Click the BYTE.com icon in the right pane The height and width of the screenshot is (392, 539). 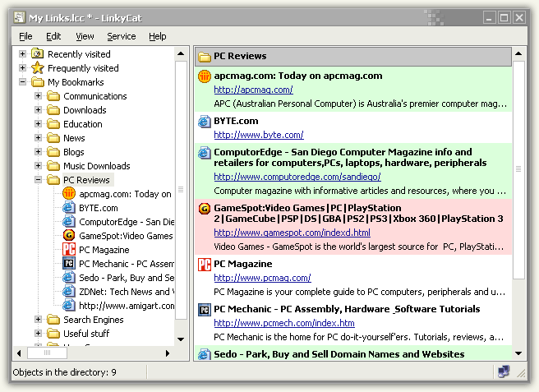pyautogui.click(x=205, y=122)
